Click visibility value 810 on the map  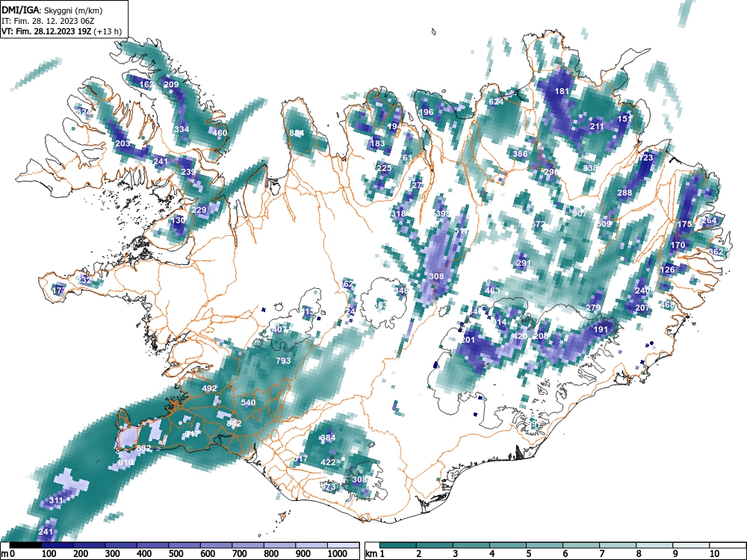coord(125,462)
